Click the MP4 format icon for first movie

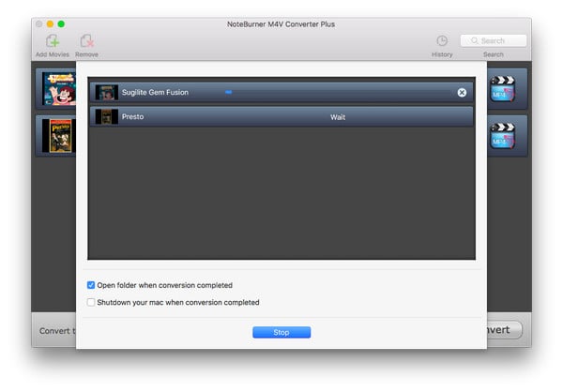pyautogui.click(x=502, y=89)
